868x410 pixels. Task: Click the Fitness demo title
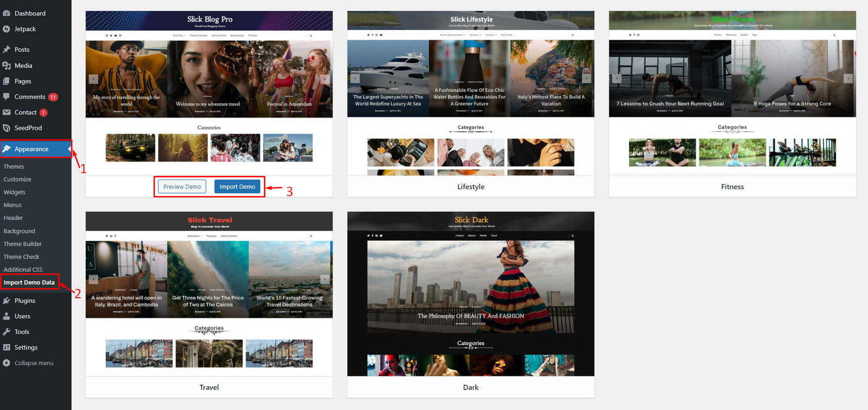[x=732, y=187]
